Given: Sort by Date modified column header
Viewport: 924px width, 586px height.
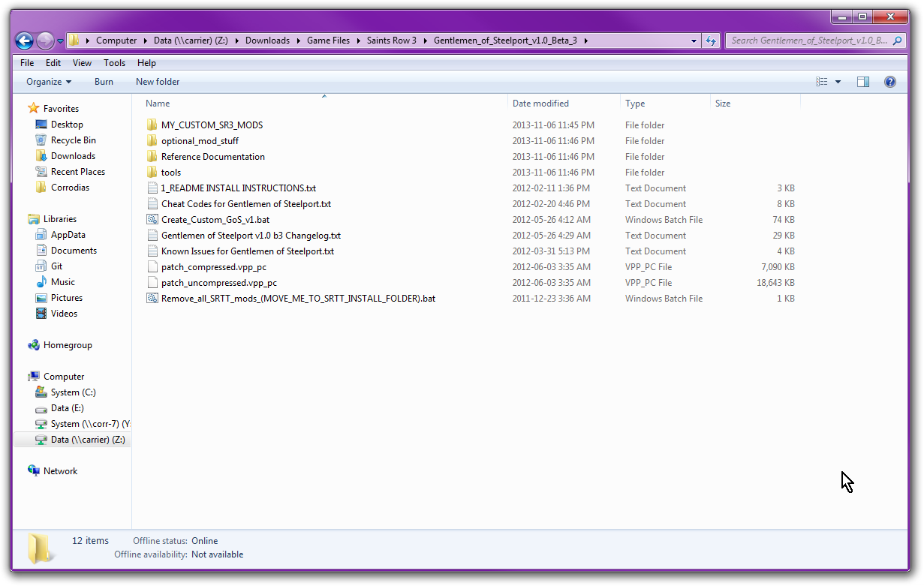Looking at the screenshot, I should tap(540, 104).
